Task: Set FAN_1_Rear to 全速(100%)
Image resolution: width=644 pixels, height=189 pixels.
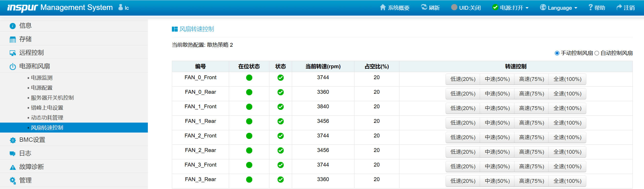Action: (x=567, y=123)
